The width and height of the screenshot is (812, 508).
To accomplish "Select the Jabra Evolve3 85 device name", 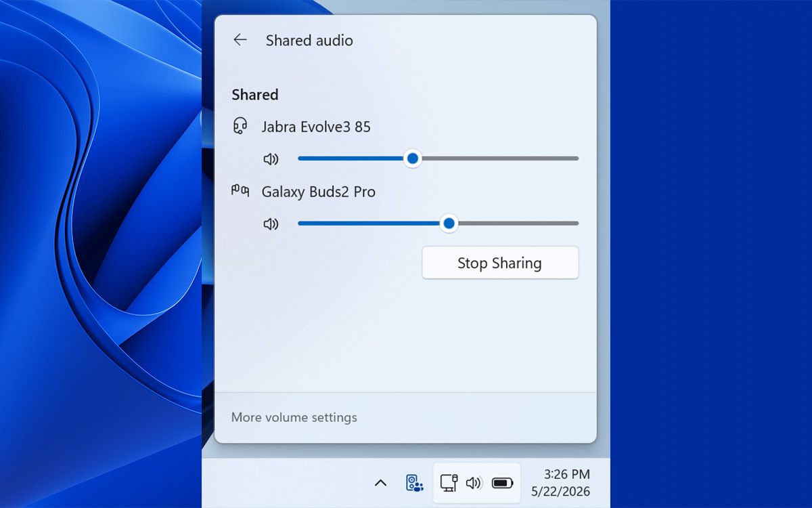I will pos(316,127).
